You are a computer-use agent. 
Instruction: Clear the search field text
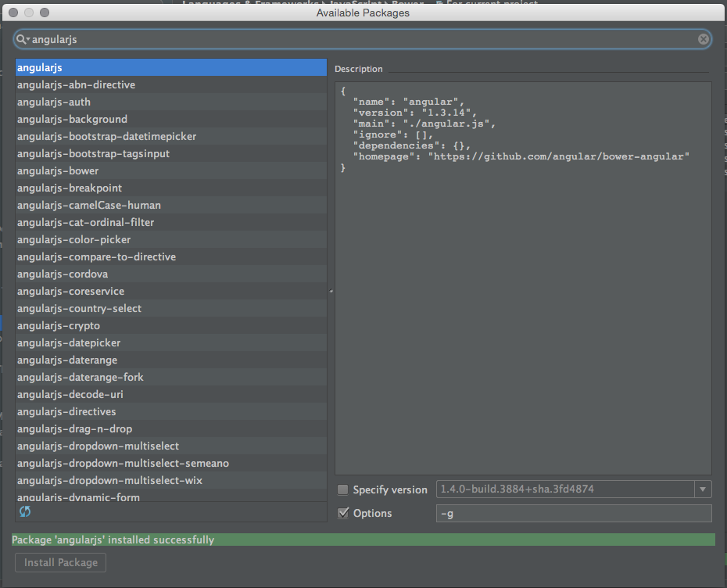703,39
